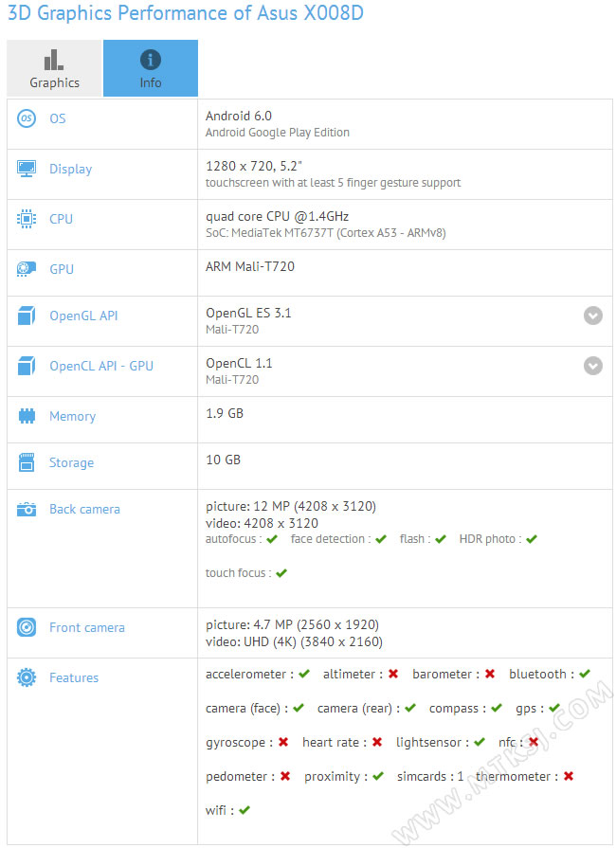Viewport: 616px width, 848px height.
Task: Expand the OpenGL ES 3.1 details
Action: tap(593, 316)
